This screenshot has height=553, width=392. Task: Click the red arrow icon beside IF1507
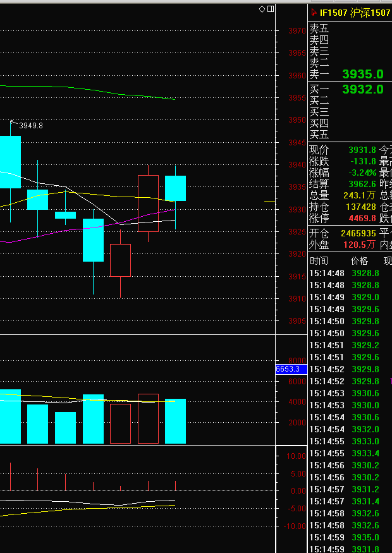(x=314, y=13)
